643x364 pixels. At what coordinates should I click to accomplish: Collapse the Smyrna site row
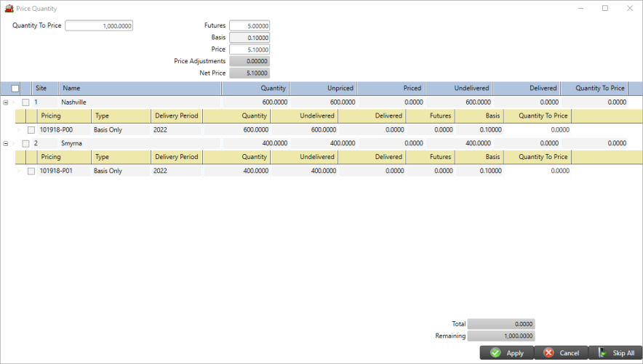pos(6,144)
